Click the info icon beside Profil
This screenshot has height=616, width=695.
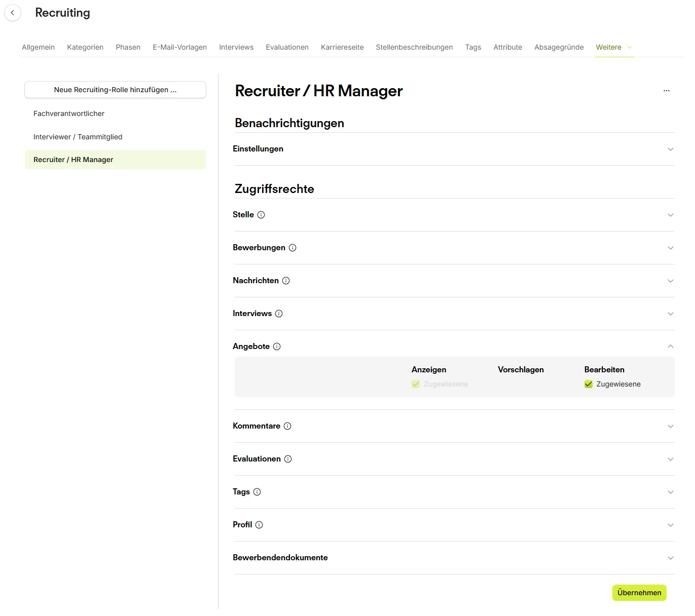[x=259, y=525]
